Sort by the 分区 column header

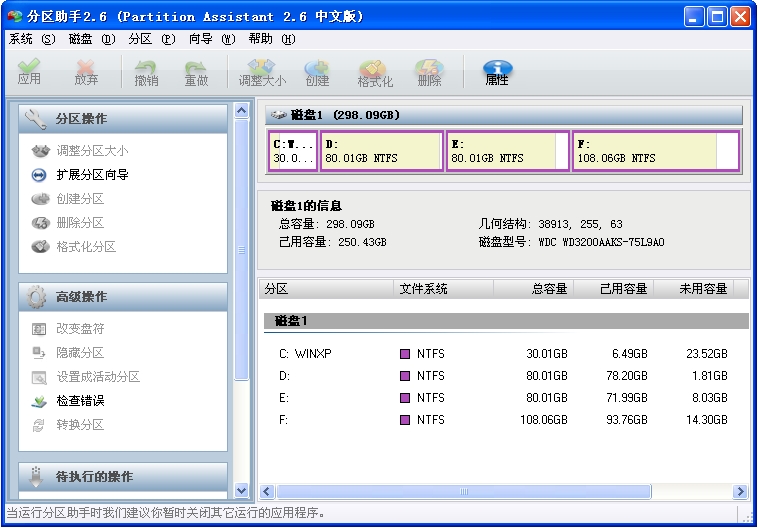(x=326, y=289)
